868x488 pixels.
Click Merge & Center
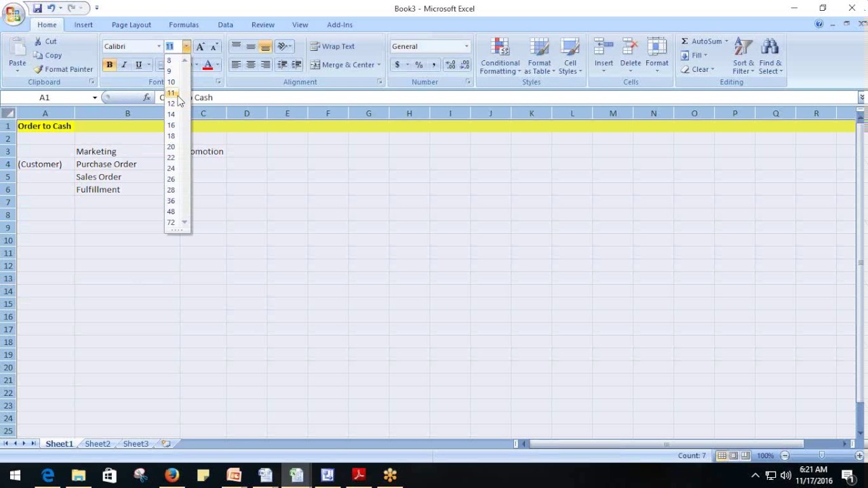(x=342, y=64)
